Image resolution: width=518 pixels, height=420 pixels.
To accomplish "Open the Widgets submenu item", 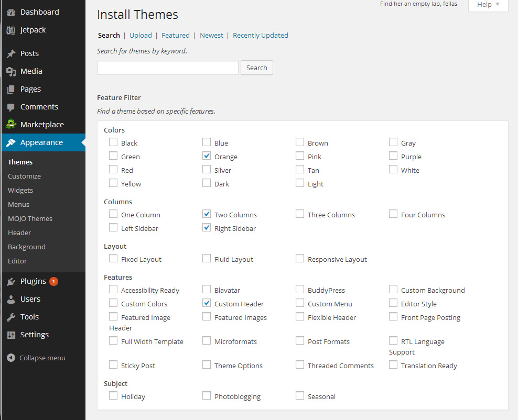I will (x=20, y=190).
